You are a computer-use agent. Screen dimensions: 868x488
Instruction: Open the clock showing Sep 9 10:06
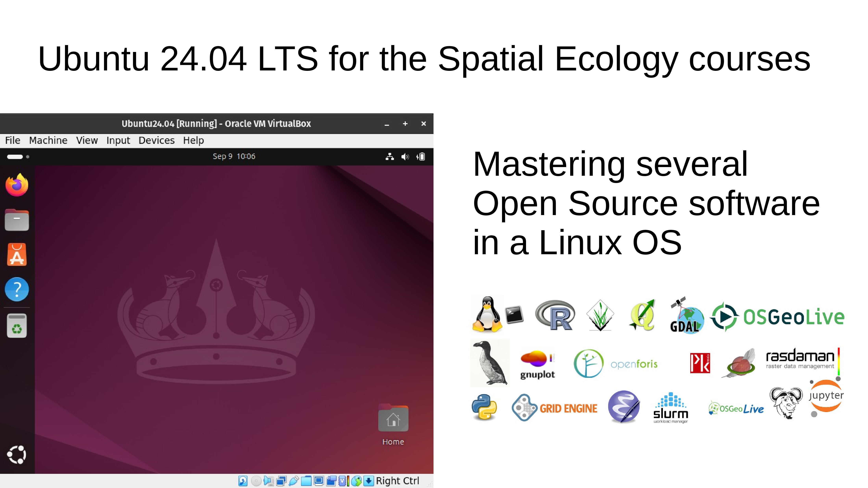pos(234,156)
